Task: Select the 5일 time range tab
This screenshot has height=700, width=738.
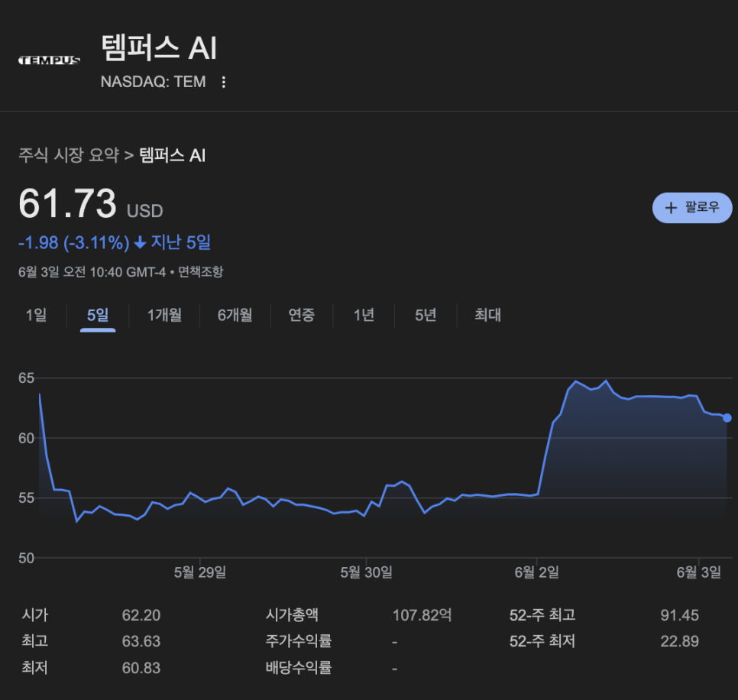Action: (x=98, y=315)
